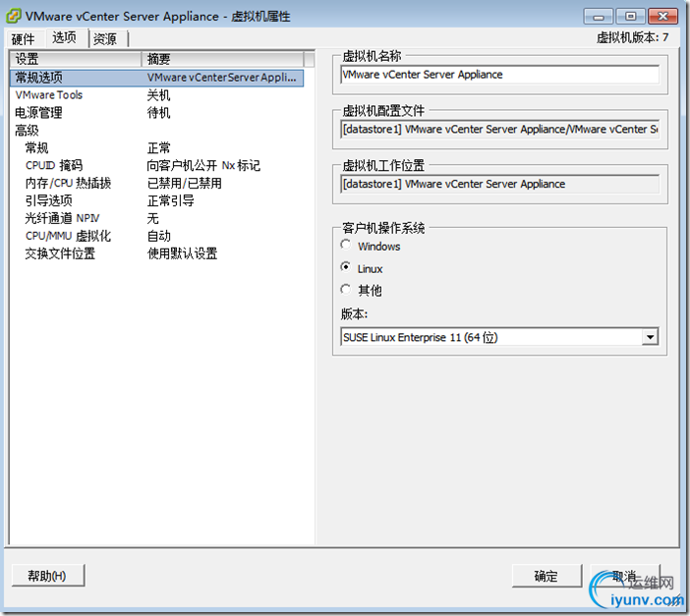Select the VMware Tools settings row
Screen dimensions: 690x616
(x=156, y=95)
